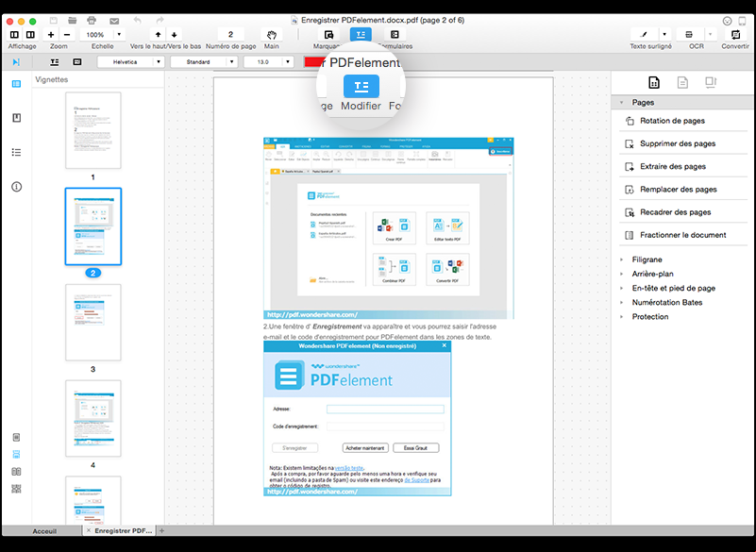Select the Texte surligné highlighter pen

[644, 34]
